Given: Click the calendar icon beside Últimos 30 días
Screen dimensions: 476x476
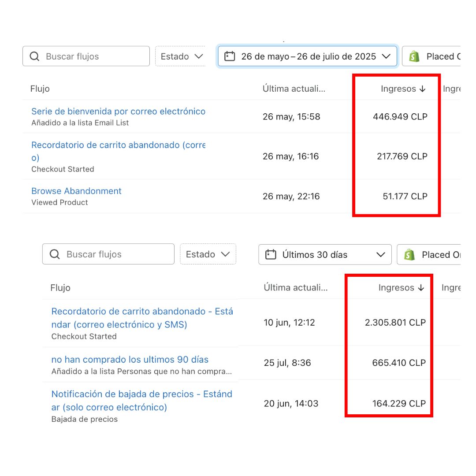Looking at the screenshot, I should [x=271, y=255].
